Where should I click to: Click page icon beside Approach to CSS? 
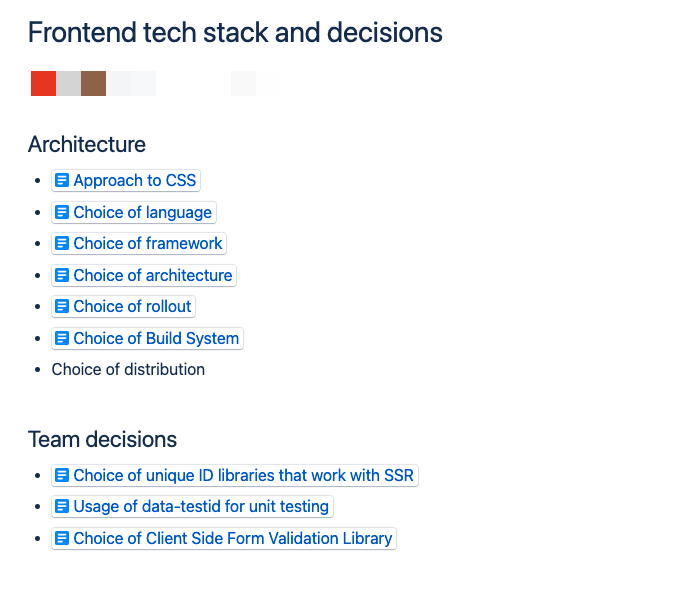[x=62, y=180]
